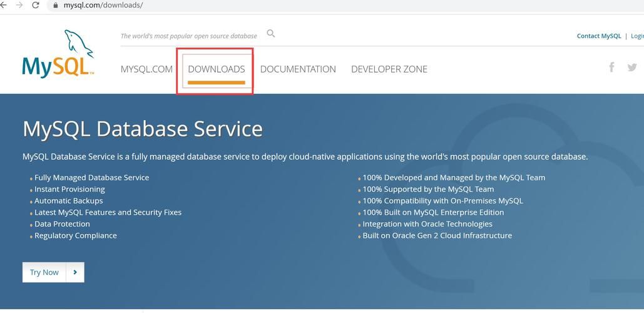Click the Login link
This screenshot has height=313, width=644.
click(637, 36)
